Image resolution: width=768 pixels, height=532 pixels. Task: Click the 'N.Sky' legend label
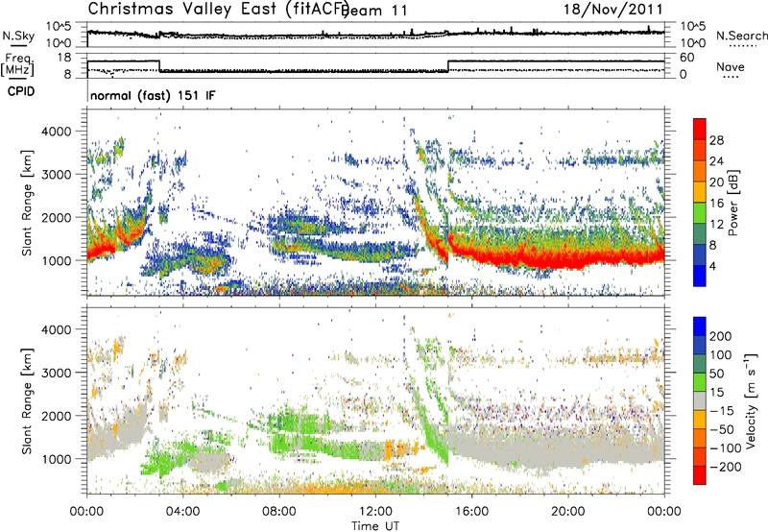(x=18, y=36)
